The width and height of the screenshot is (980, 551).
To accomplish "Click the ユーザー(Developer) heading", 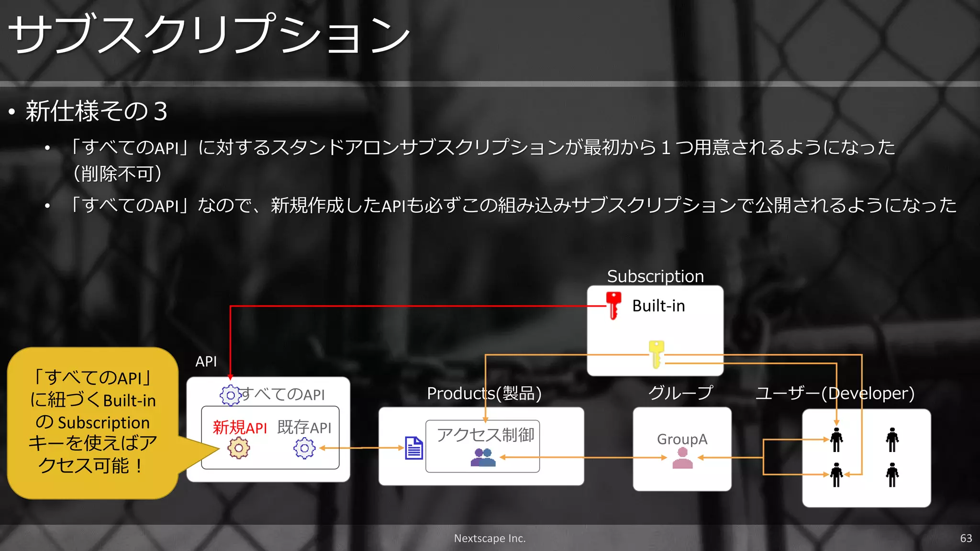I will click(835, 393).
